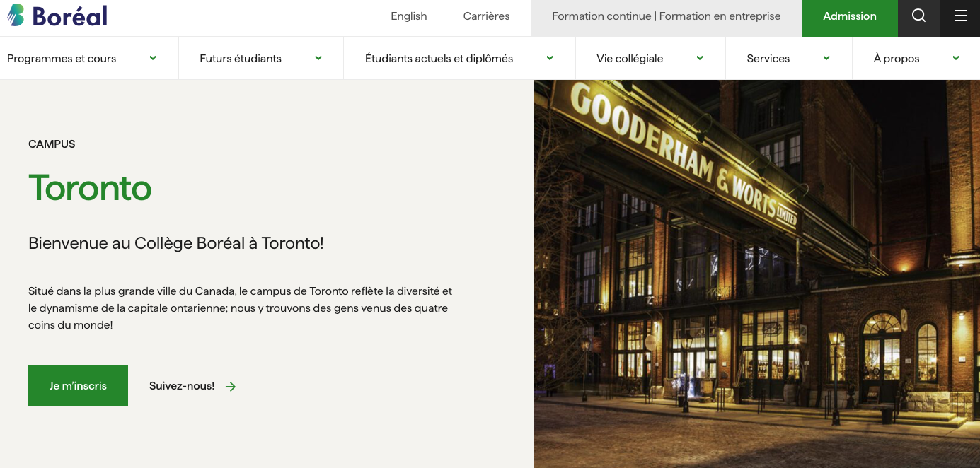
Task: Expand the Vie collégiale chevron
Action: point(700,58)
